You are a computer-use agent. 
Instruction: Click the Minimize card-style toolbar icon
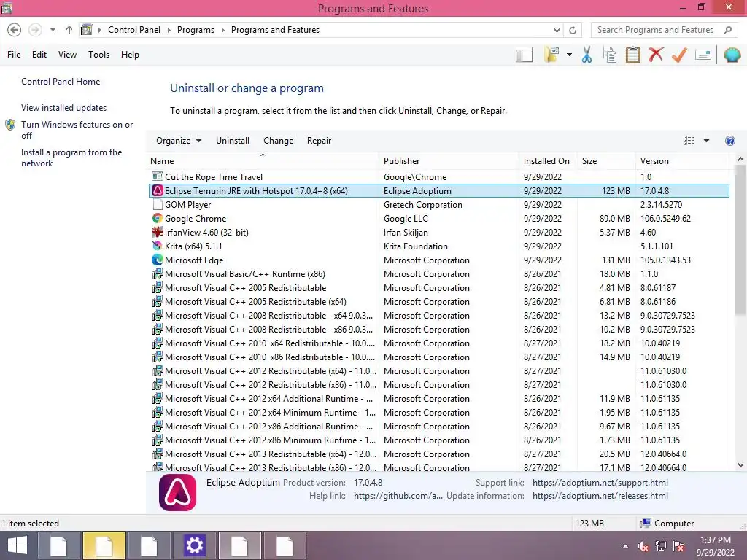703,55
